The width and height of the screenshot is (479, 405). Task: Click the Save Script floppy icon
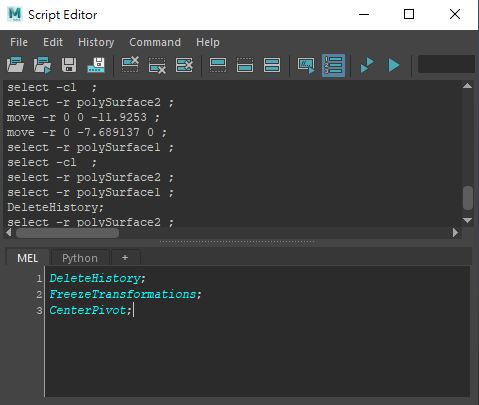coord(69,65)
